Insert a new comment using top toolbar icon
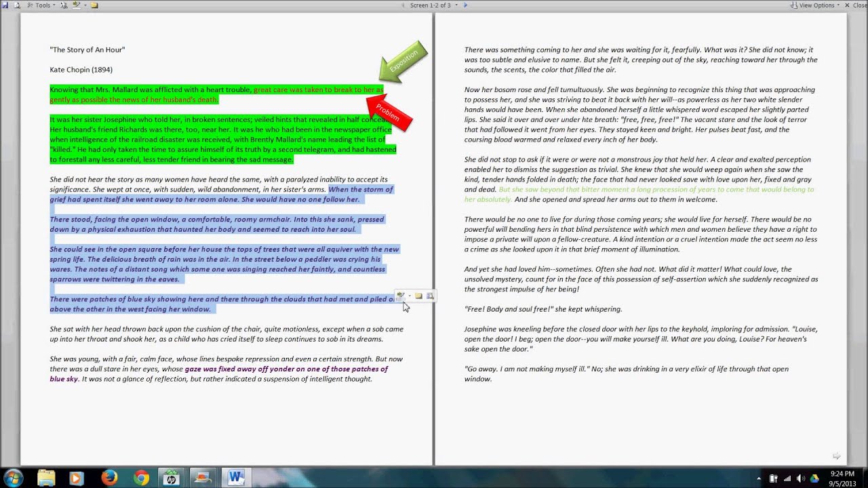 (94, 5)
